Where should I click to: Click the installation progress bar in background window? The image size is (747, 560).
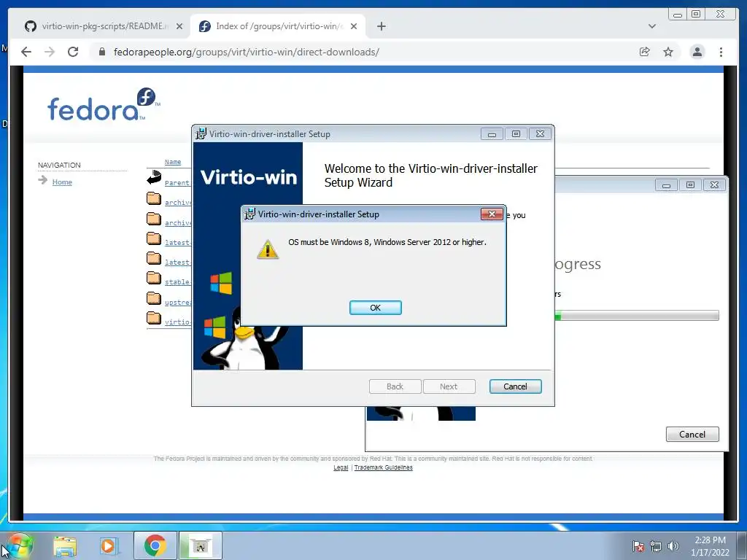636,315
